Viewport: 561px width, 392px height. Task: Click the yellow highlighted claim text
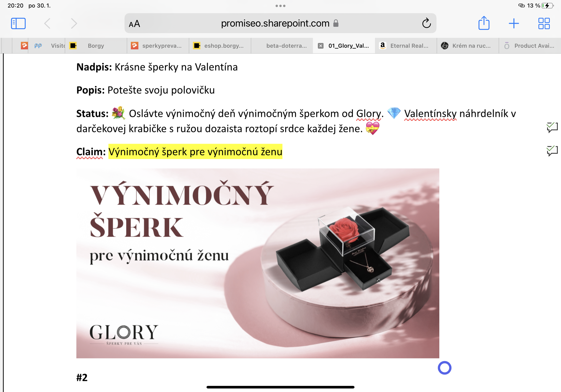195,152
